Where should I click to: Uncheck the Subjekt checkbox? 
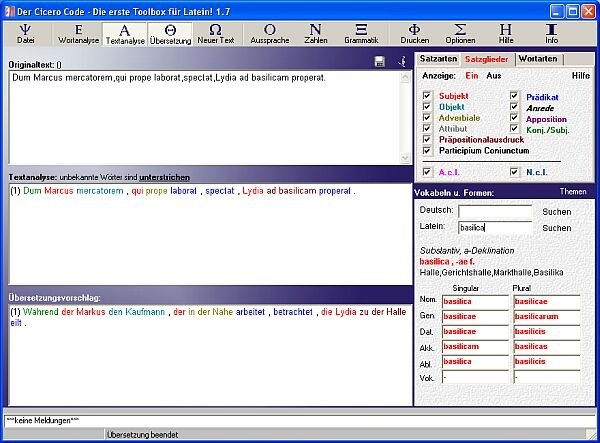[428, 96]
